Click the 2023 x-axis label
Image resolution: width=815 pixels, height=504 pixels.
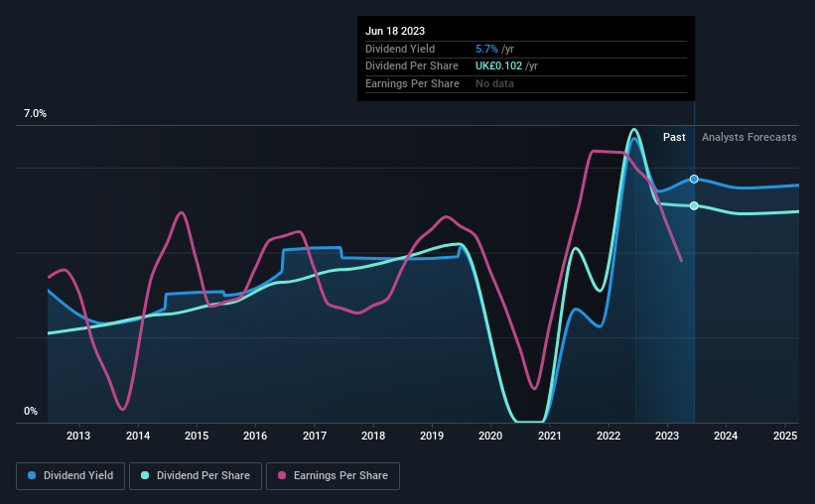pyautogui.click(x=667, y=436)
